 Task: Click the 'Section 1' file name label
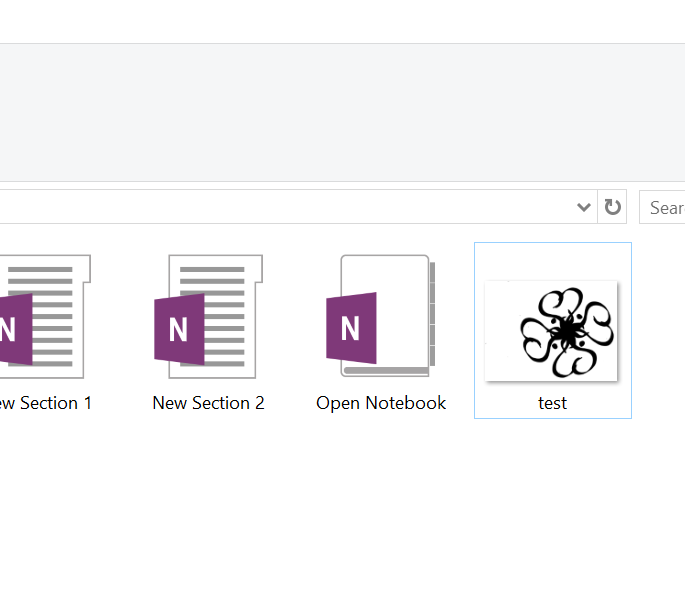click(x=45, y=403)
